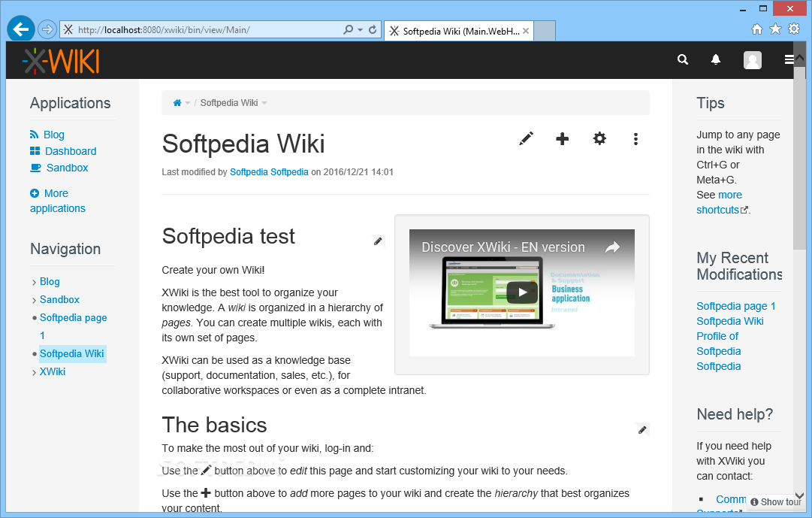Open Sandbox in Navigation tree
The height and width of the screenshot is (518, 812).
[59, 300]
